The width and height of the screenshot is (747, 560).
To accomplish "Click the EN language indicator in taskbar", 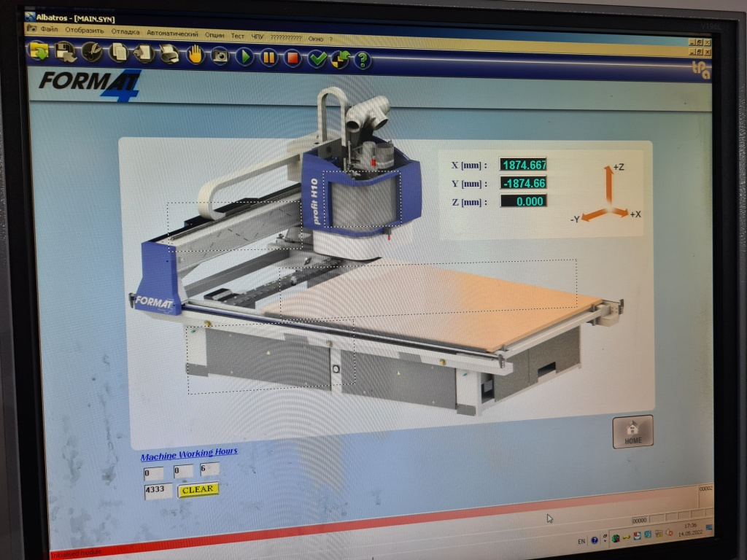I will [581, 541].
